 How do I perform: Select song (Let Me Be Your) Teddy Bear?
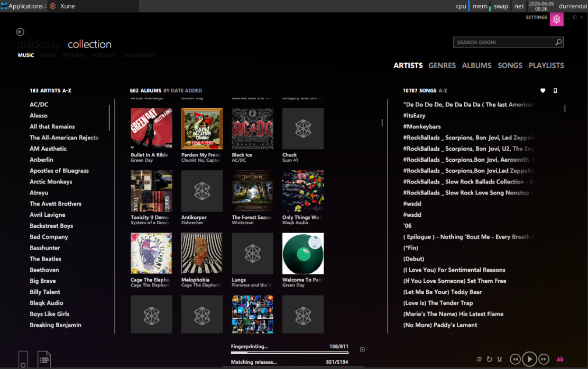[443, 292]
